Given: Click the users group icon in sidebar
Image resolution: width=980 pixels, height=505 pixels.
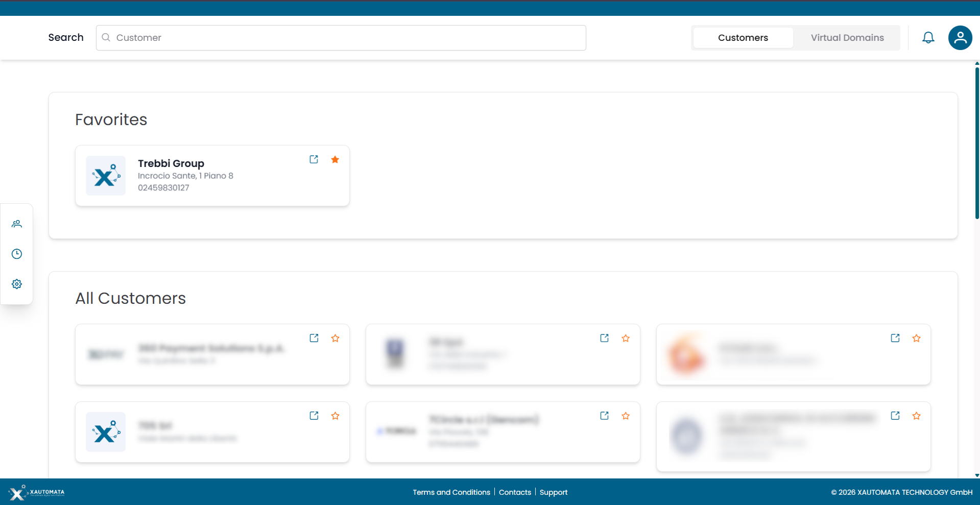Looking at the screenshot, I should coord(17,224).
